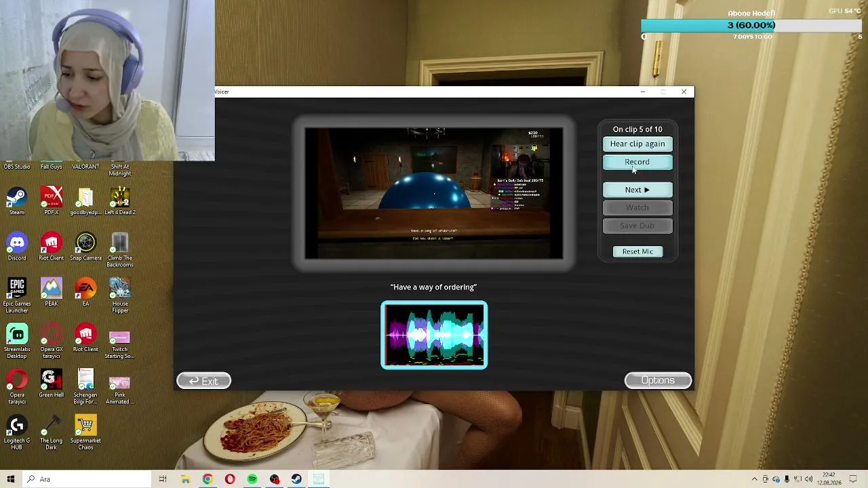Open the network tray icon
This screenshot has width=868, height=488.
pyautogui.click(x=797, y=479)
